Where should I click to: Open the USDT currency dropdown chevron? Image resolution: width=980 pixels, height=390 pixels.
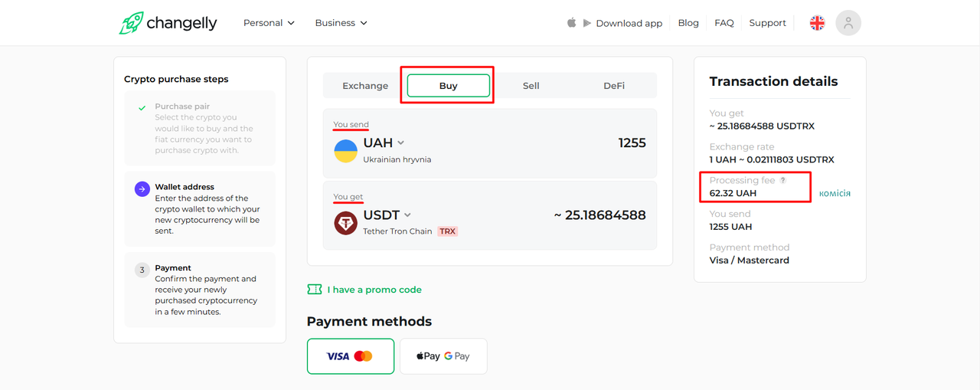pyautogui.click(x=407, y=215)
